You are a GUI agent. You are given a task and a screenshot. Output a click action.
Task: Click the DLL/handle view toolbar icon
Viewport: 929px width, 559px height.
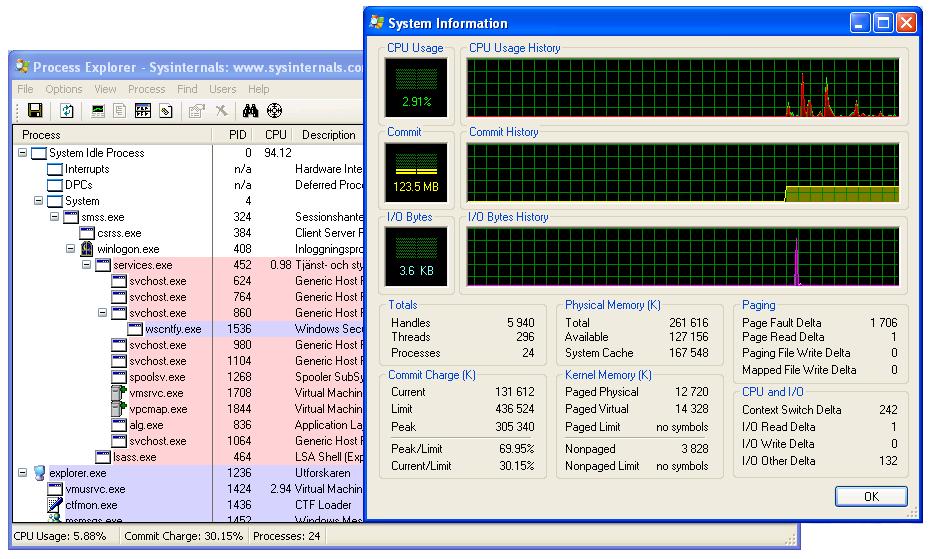[166, 111]
